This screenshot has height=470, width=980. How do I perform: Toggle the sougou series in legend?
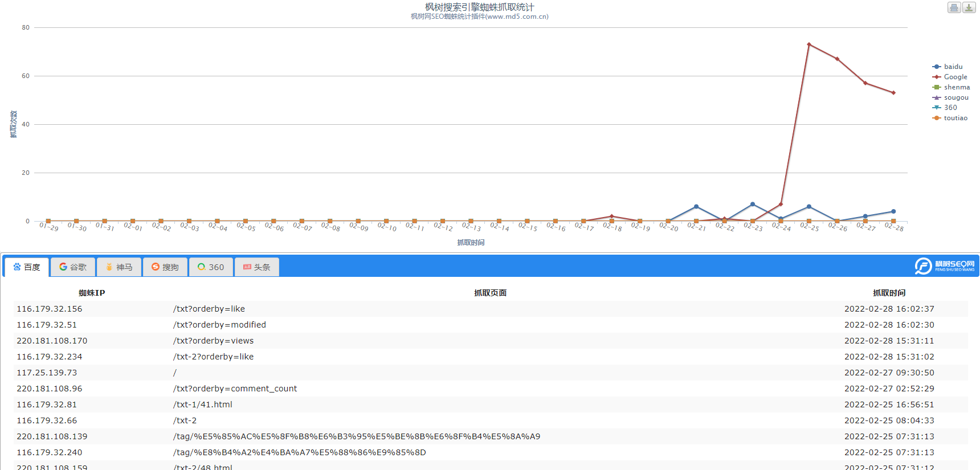click(x=950, y=97)
